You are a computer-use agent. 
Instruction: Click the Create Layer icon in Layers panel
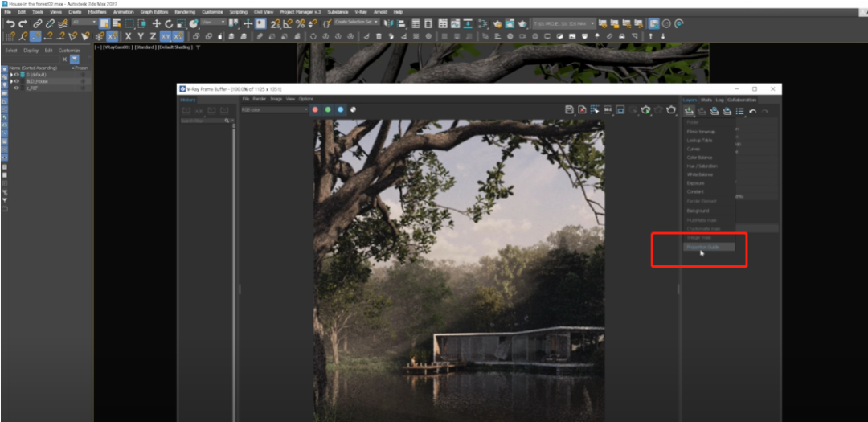[x=690, y=111]
